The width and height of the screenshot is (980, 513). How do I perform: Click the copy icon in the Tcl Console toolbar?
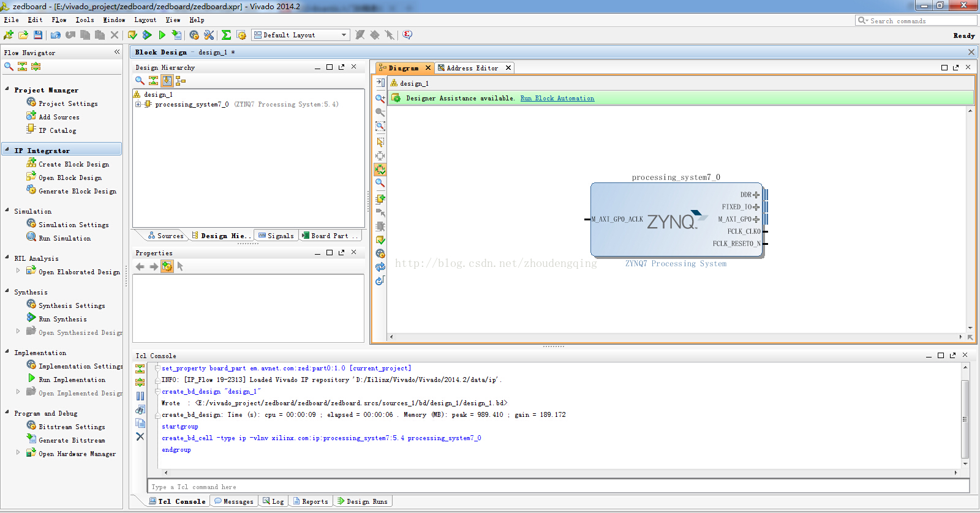[x=140, y=423]
